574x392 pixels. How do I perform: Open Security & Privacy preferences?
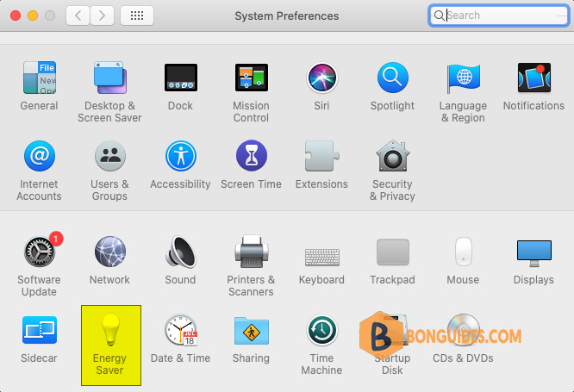(392, 156)
